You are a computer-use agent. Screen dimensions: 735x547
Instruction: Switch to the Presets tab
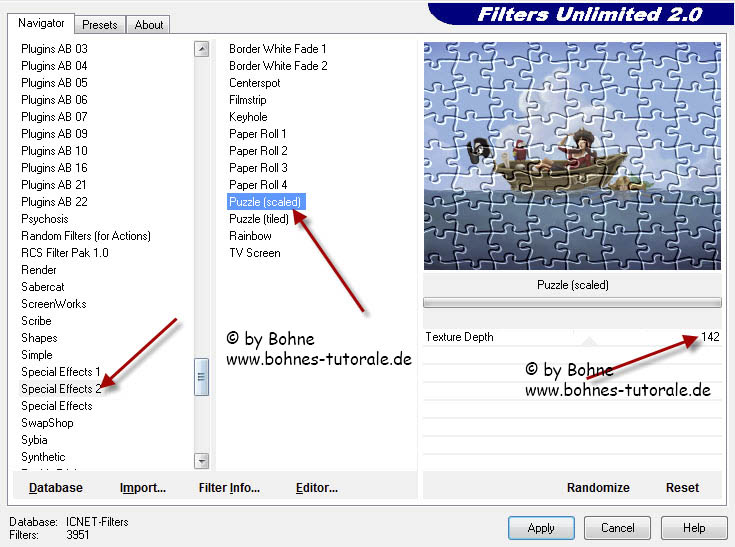(100, 24)
